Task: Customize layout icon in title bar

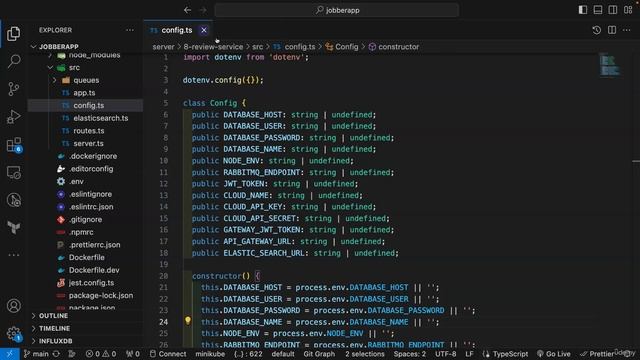Action: click(628, 10)
